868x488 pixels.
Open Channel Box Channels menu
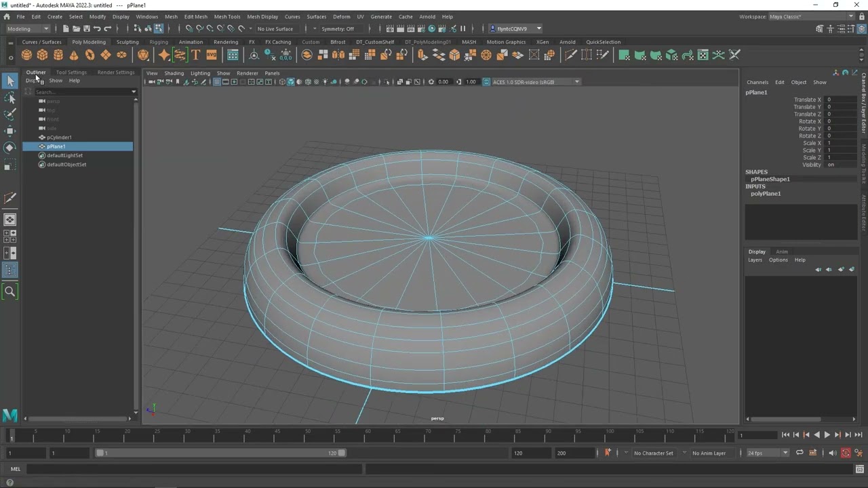pos(757,82)
